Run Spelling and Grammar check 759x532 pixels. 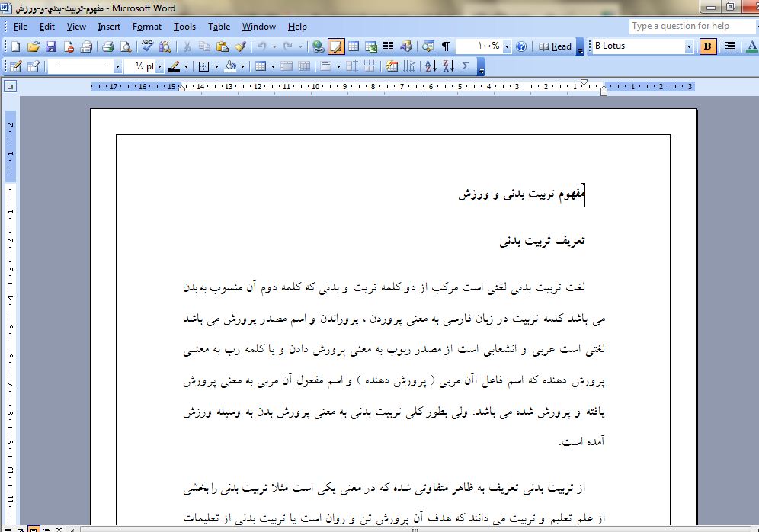147,46
